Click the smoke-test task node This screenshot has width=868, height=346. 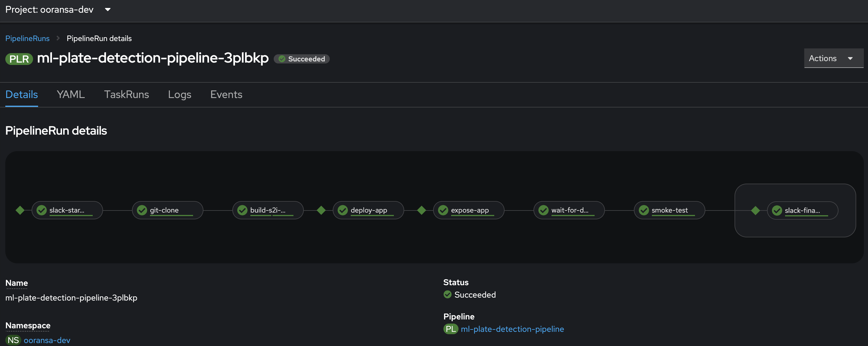tap(670, 210)
